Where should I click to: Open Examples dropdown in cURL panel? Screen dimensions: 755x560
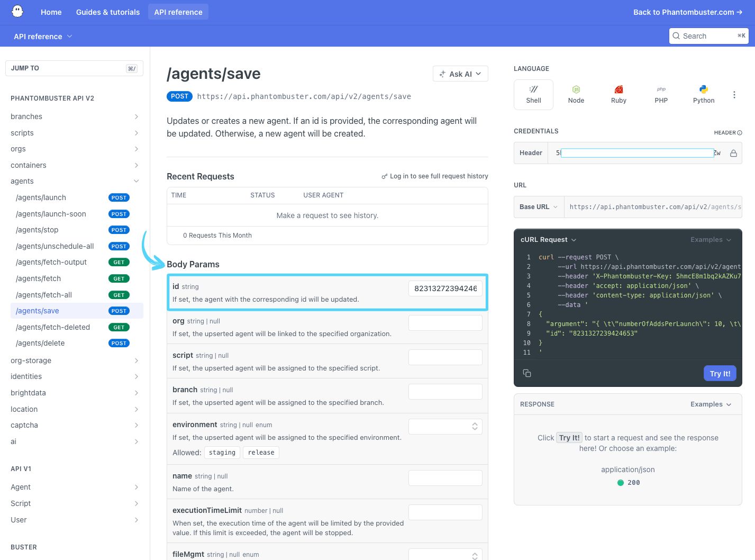(711, 240)
